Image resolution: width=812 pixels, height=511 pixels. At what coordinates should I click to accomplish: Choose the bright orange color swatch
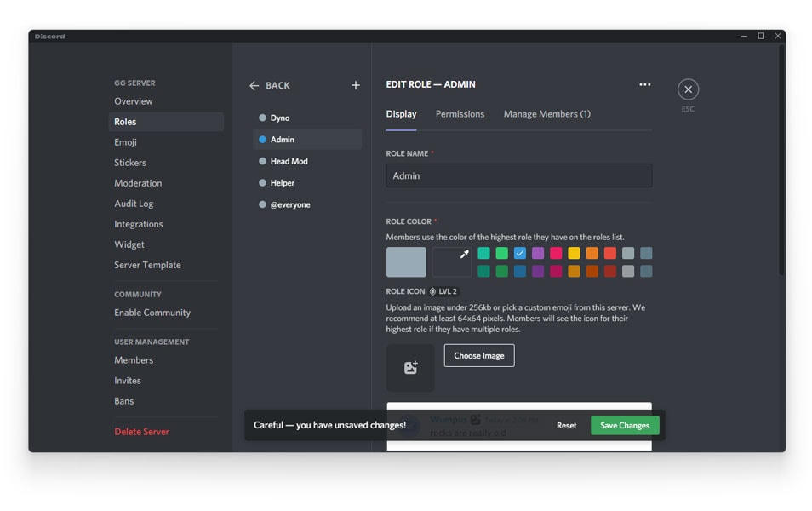(592, 253)
